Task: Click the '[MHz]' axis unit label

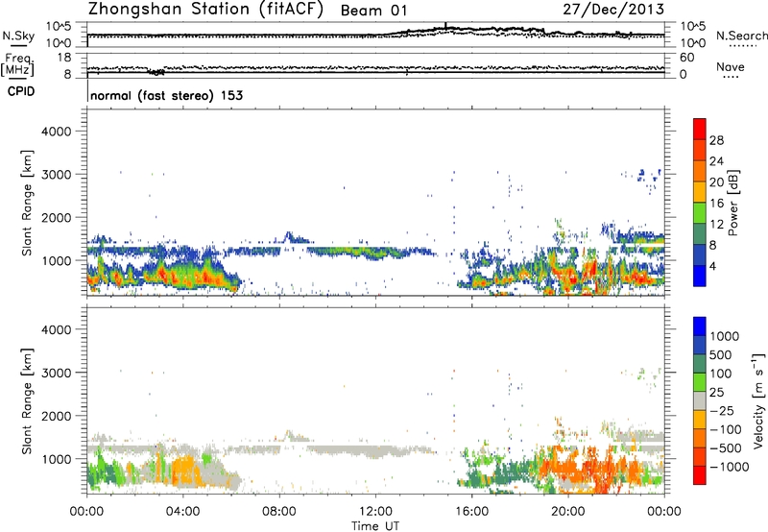Action: (18, 69)
